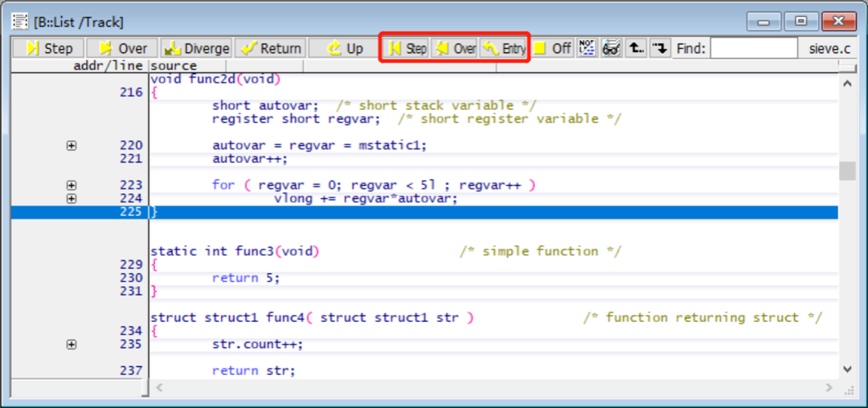Click the glasses view icon

tap(611, 48)
